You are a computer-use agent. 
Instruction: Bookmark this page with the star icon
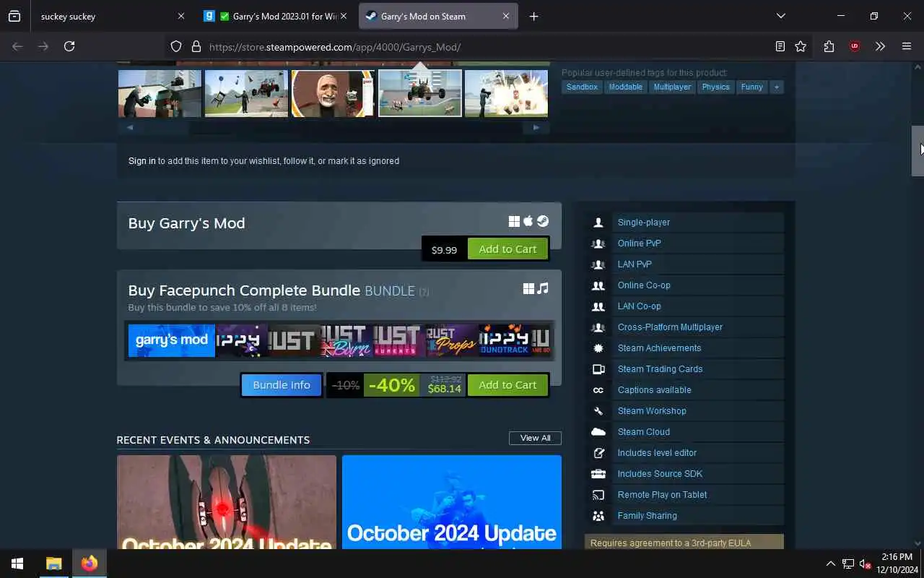pos(801,46)
